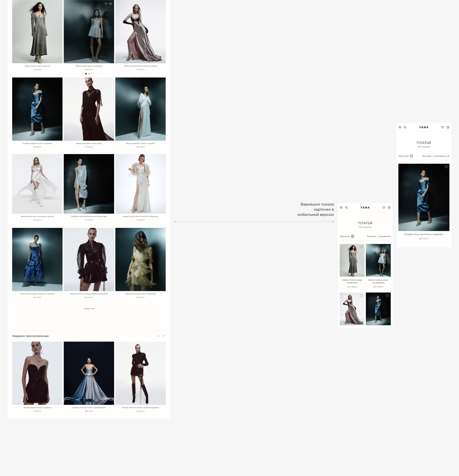Click previous arrow in Недавно просмотренные
The width and height of the screenshot is (459, 476).
coord(158,336)
